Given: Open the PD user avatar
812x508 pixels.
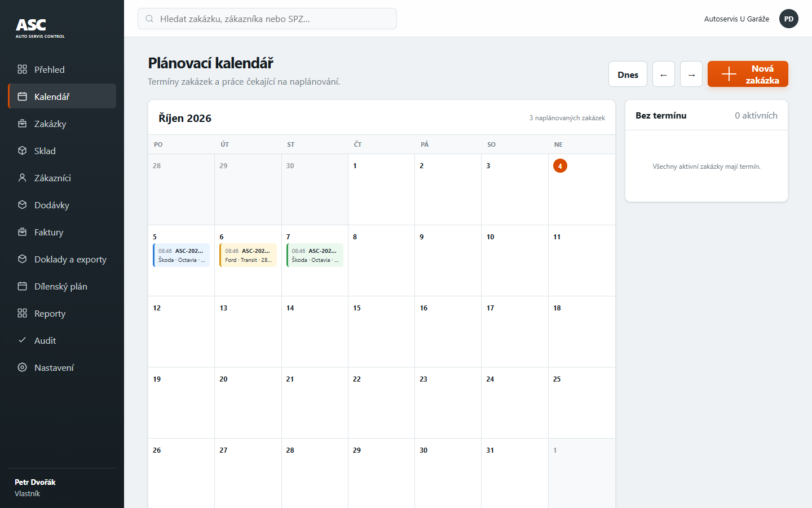Looking at the screenshot, I should (789, 19).
